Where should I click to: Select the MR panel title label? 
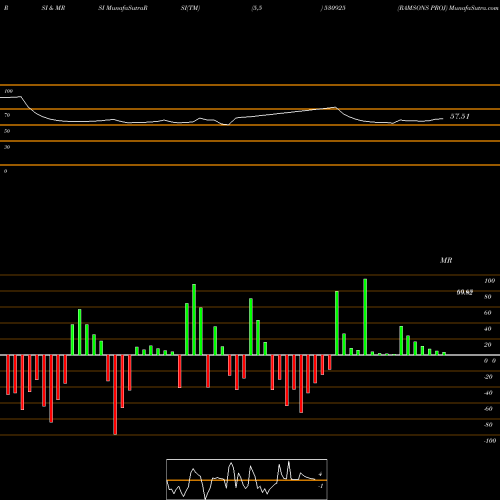point(446,260)
